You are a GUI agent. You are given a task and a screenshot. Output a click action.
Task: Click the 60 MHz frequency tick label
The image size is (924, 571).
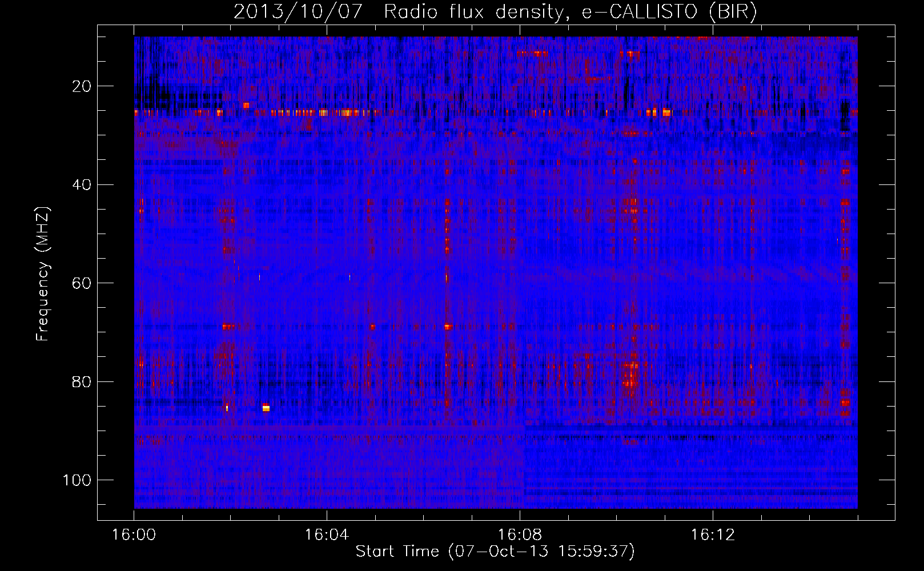pyautogui.click(x=82, y=283)
